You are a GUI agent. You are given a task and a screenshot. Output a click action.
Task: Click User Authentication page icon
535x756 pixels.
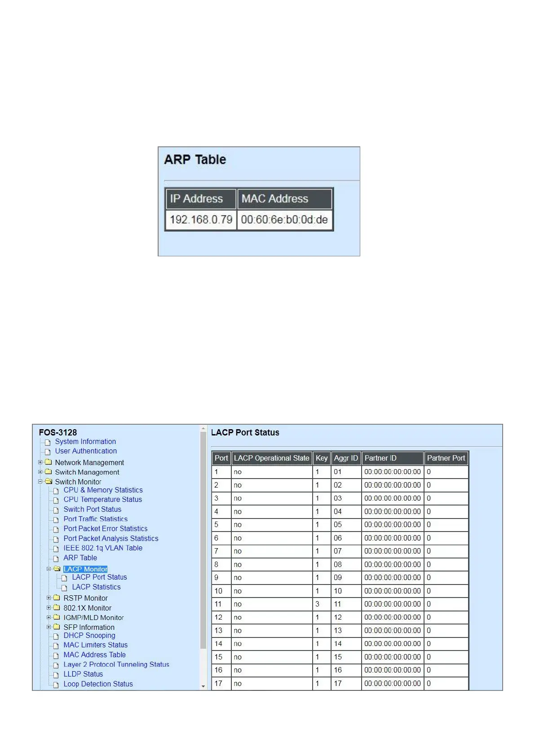(x=48, y=452)
